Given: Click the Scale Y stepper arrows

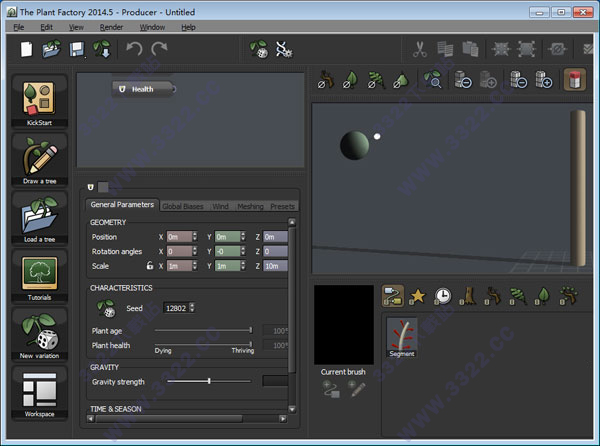Looking at the screenshot, I should 243,266.
